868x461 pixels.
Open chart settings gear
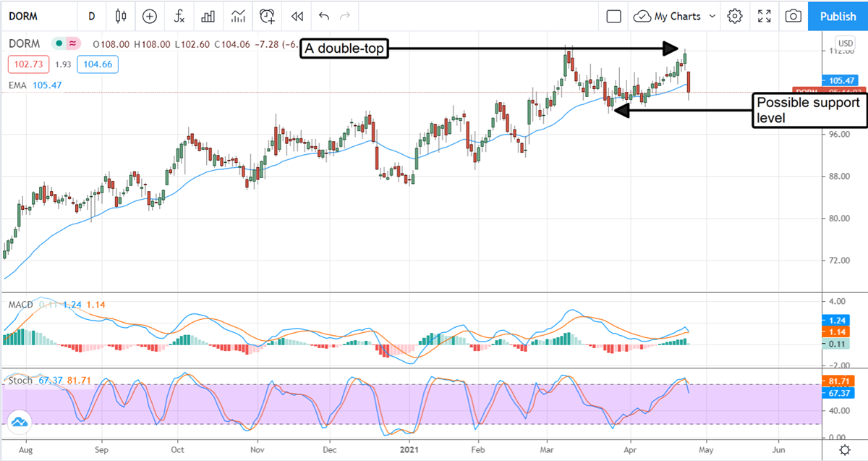pyautogui.click(x=735, y=16)
